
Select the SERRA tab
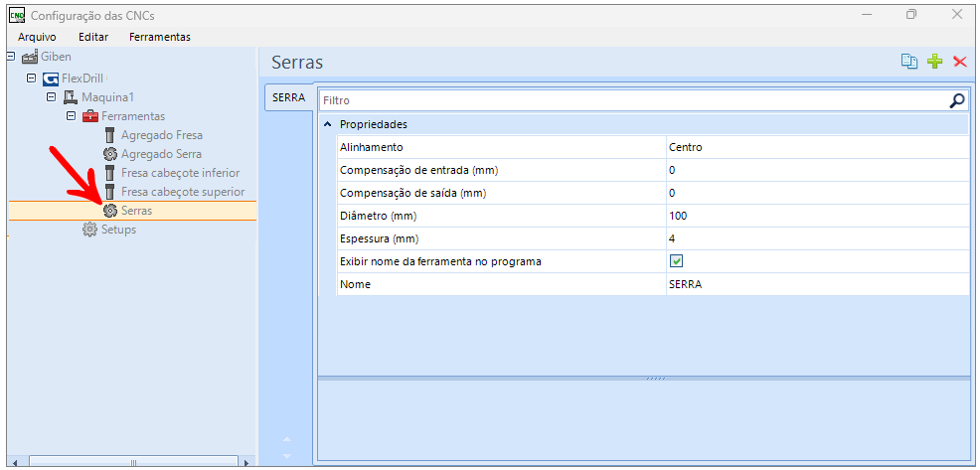(x=288, y=98)
